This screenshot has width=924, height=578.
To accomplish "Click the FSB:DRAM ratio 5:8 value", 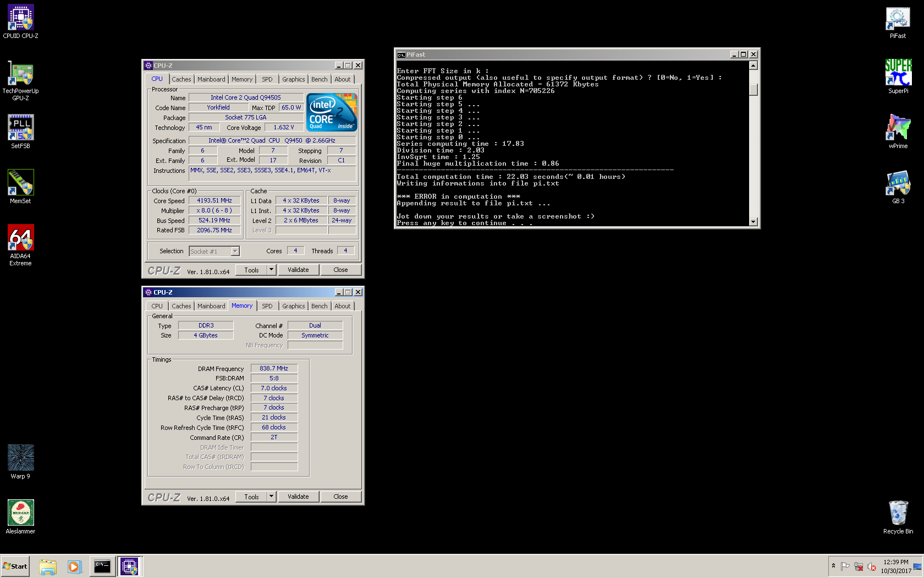I will pyautogui.click(x=274, y=379).
